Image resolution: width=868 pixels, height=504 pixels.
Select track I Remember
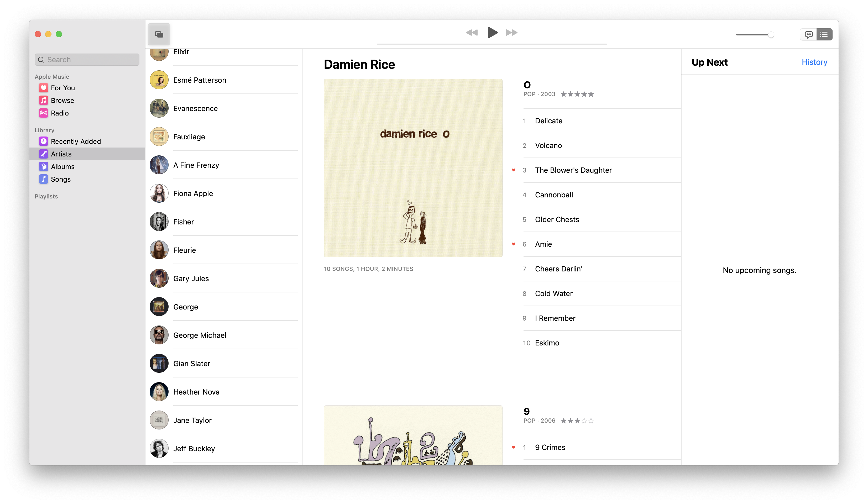(x=602, y=318)
